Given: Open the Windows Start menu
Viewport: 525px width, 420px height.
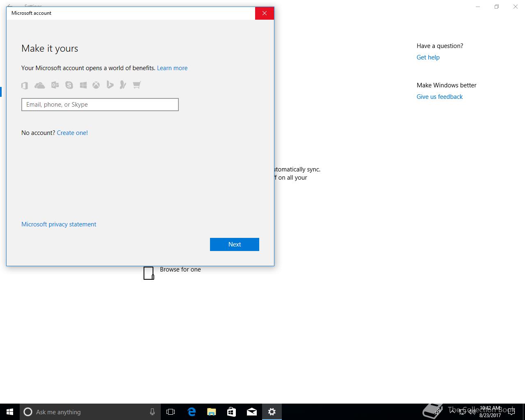Looking at the screenshot, I should pos(10,412).
